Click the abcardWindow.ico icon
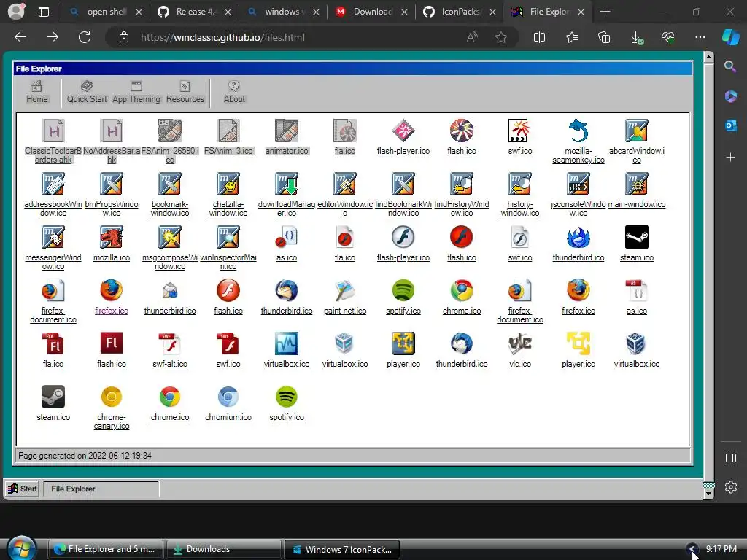This screenshot has height=560, width=747. tap(636, 131)
